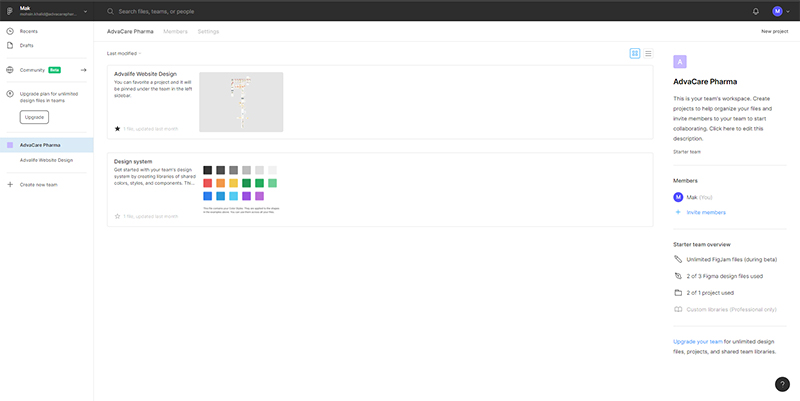800x401 pixels.
Task: Switch to the AdvaCare Pharma tab
Action: (130, 32)
